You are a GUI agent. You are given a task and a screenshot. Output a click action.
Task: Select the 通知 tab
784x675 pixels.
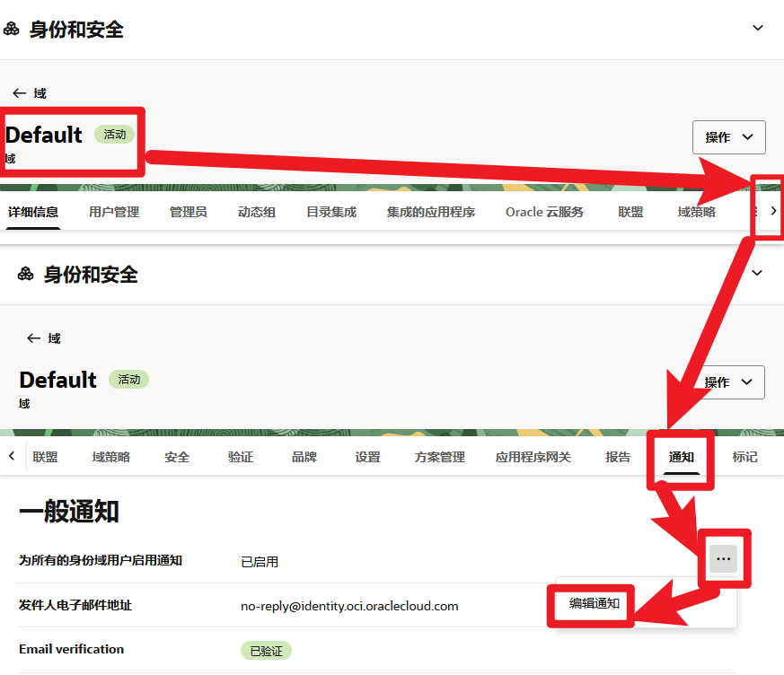pyautogui.click(x=681, y=457)
